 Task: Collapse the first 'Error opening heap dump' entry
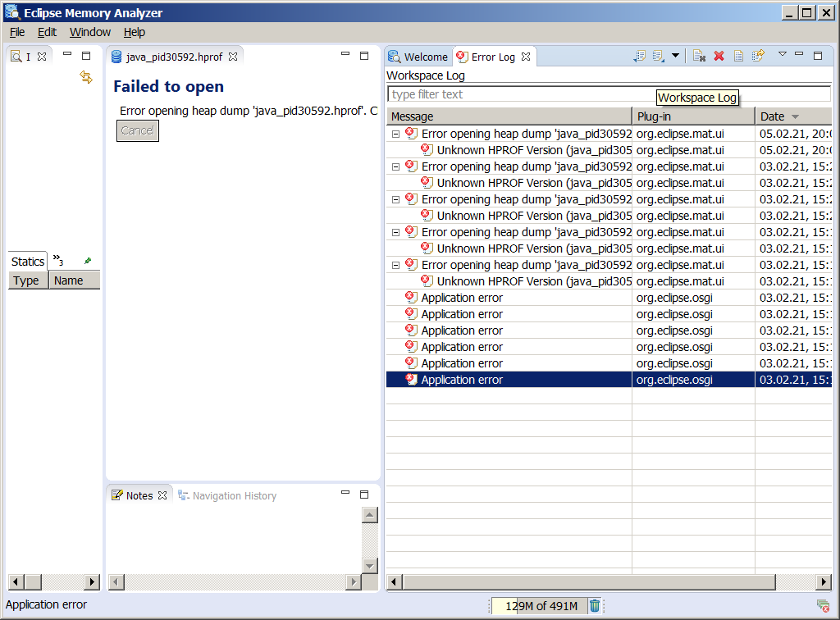395,134
